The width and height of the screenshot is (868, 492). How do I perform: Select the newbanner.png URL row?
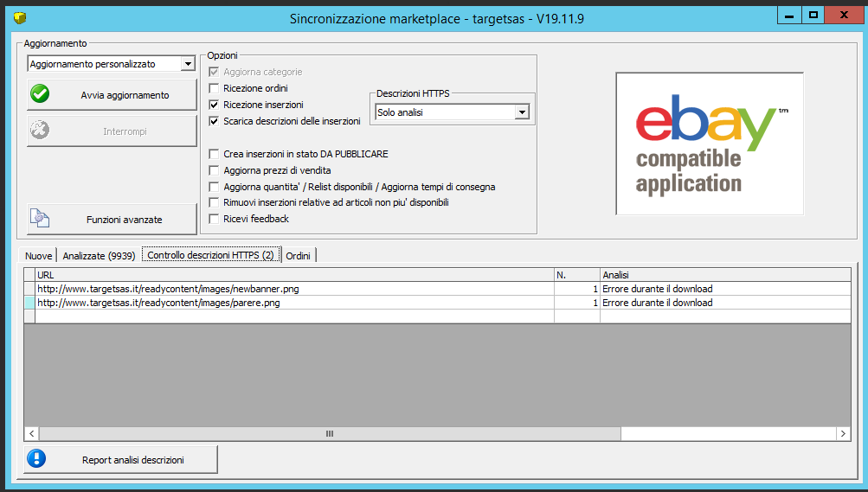pos(294,289)
